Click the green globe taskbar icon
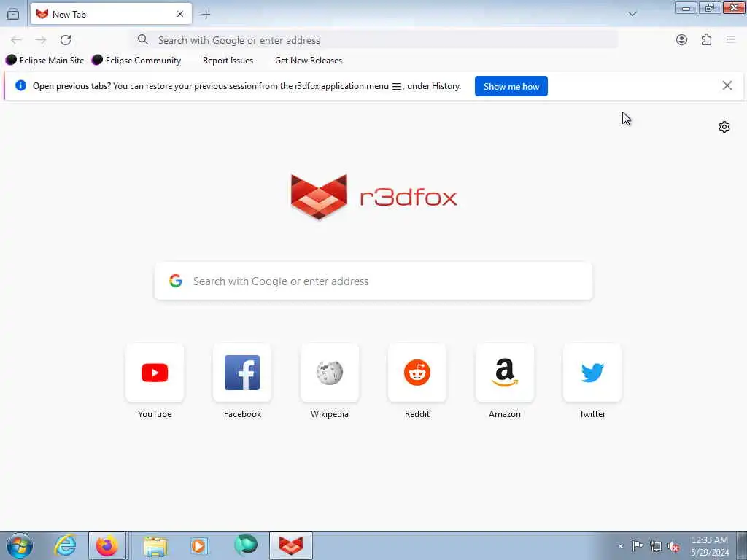The height and width of the screenshot is (560, 747). click(x=246, y=545)
